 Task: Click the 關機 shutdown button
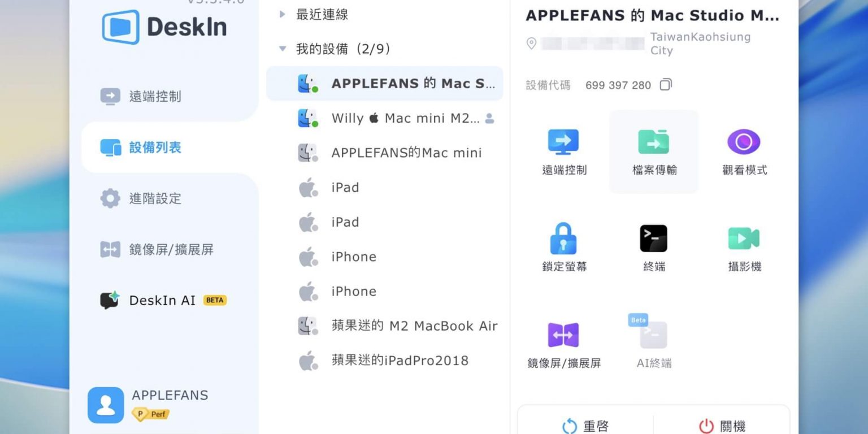pyautogui.click(x=722, y=426)
